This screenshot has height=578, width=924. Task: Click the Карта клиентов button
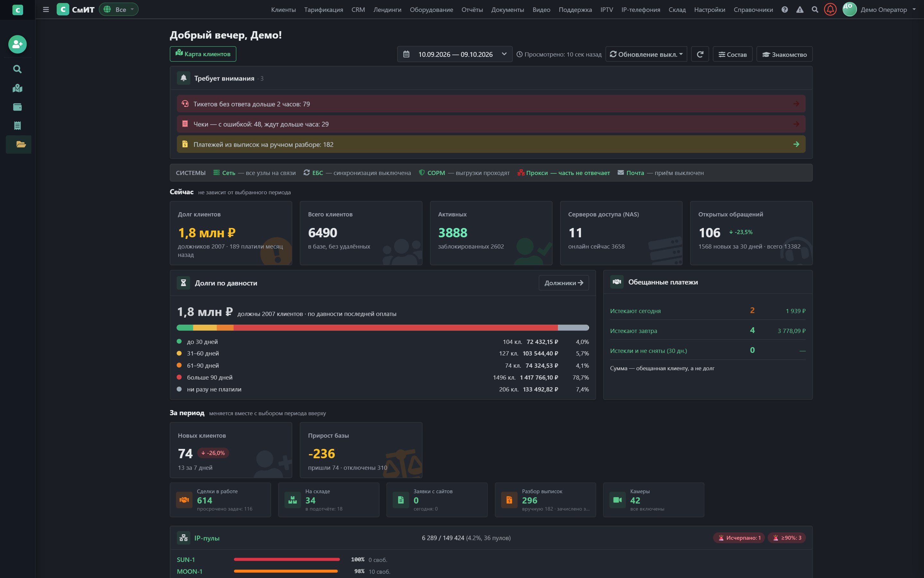(203, 54)
